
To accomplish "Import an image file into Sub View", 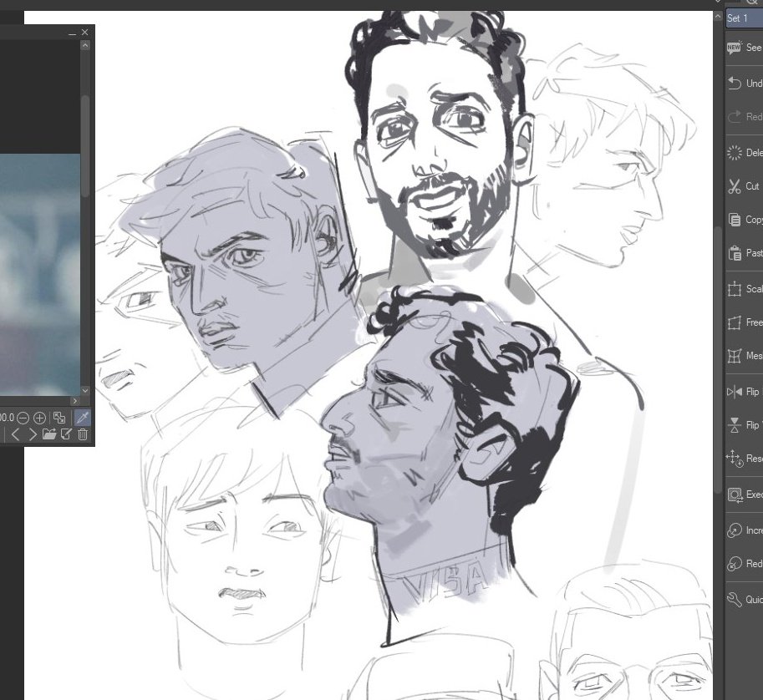I will click(49, 434).
